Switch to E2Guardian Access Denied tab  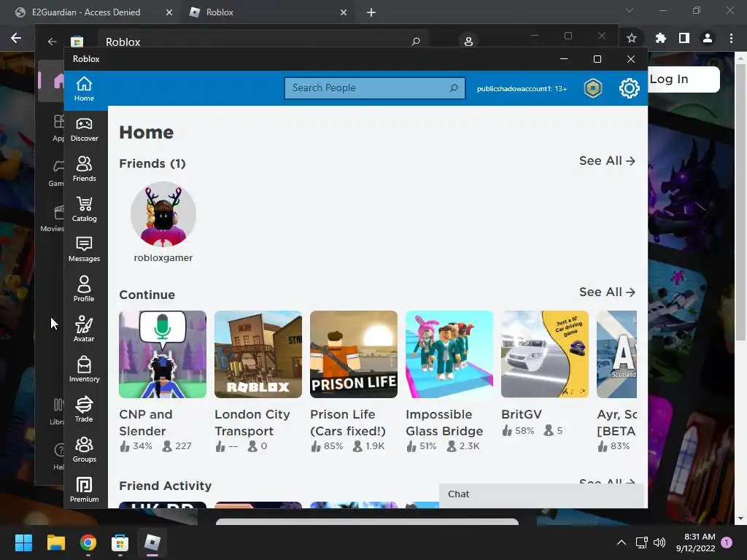point(86,12)
